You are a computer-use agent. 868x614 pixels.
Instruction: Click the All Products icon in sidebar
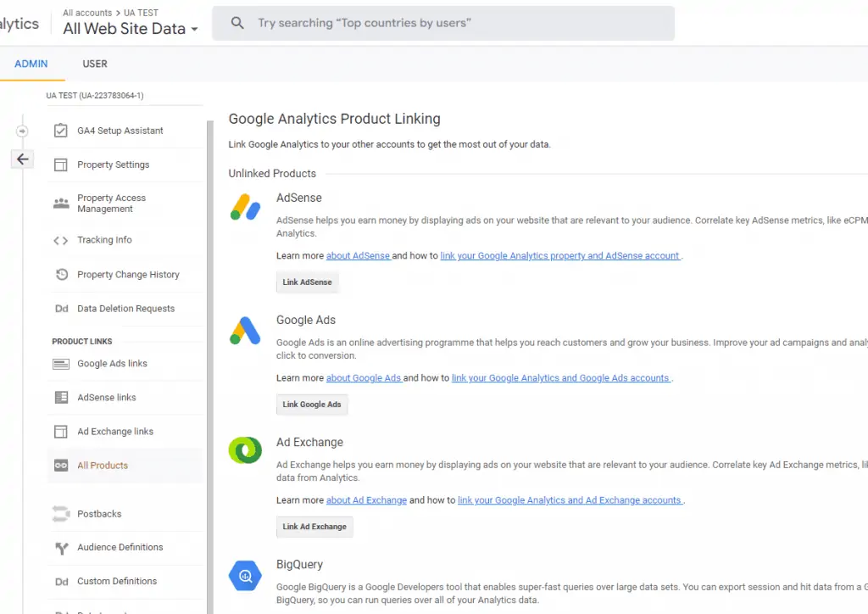point(60,465)
